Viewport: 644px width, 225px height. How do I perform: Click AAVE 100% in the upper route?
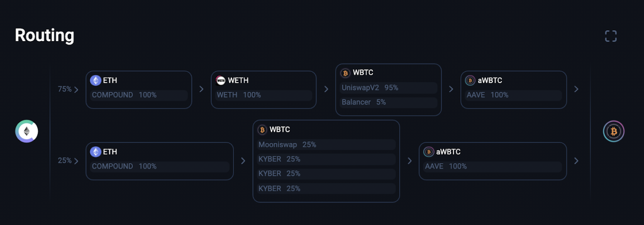514,95
